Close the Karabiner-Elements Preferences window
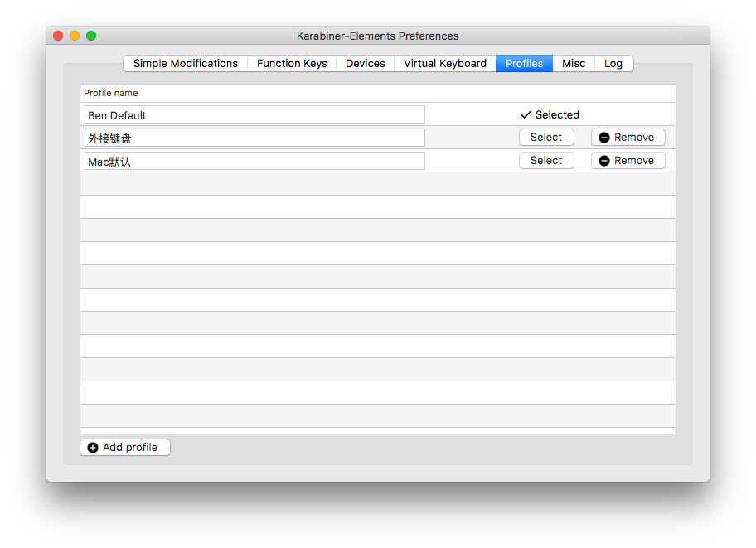The height and width of the screenshot is (548, 756). (58, 36)
